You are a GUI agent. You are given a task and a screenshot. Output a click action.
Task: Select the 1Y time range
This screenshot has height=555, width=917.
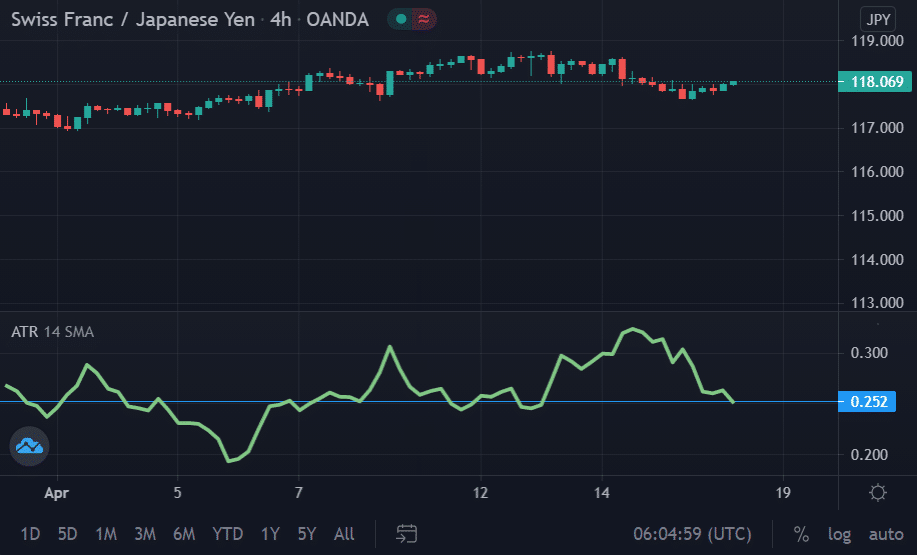click(x=270, y=534)
